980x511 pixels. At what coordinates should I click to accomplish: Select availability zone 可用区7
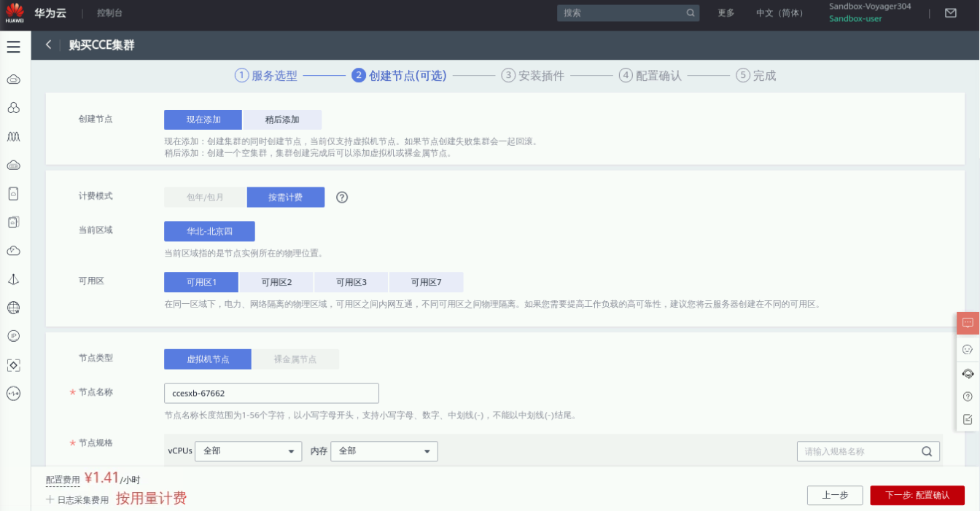[427, 282]
